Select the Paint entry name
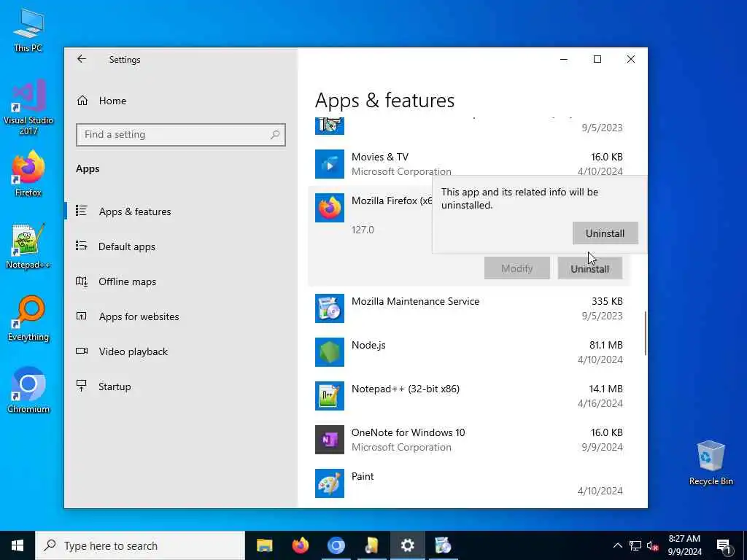Screen dimensions: 747x560 point(363,476)
